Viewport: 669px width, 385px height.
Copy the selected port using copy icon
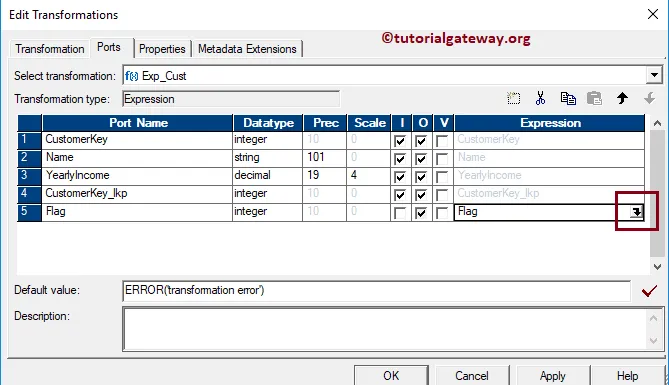click(x=568, y=99)
